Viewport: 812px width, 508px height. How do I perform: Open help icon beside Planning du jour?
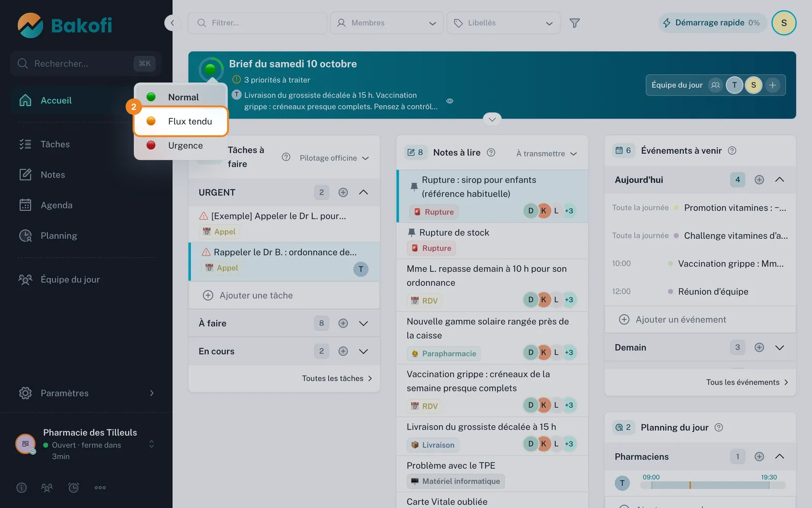pyautogui.click(x=719, y=427)
